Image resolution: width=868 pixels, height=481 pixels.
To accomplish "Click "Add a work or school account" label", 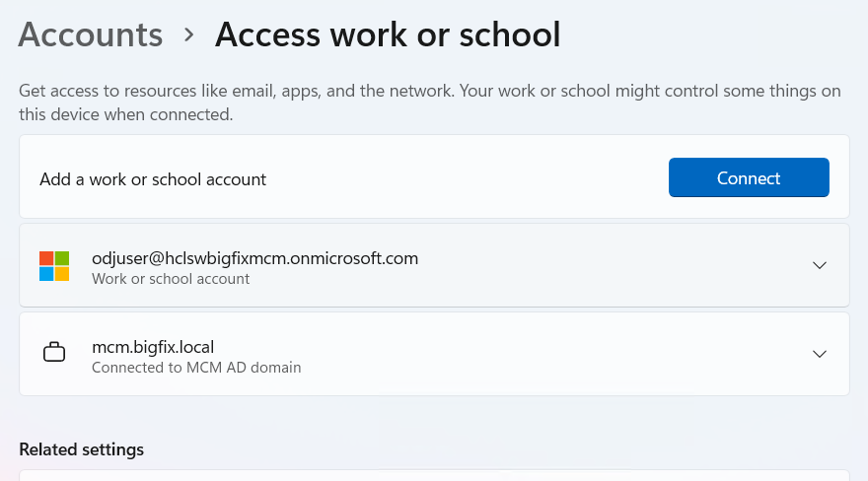I will [x=153, y=179].
